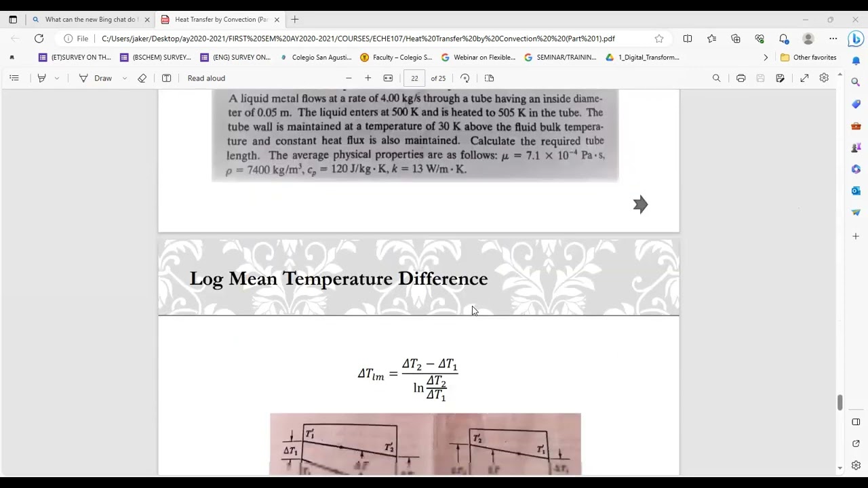Click the profile avatar icon

tap(808, 39)
